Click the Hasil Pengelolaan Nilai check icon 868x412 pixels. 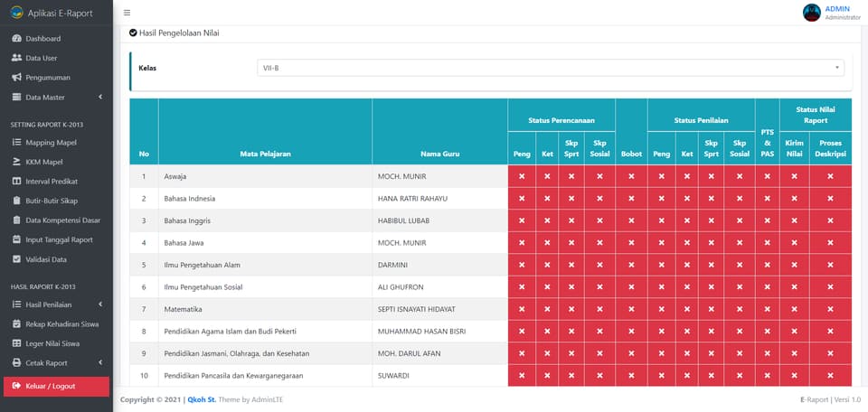coord(133,33)
